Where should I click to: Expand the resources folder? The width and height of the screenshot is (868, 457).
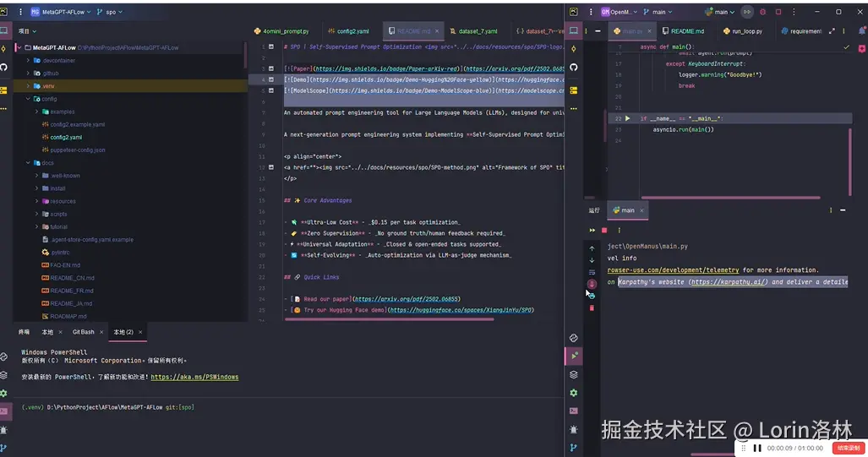(37, 201)
